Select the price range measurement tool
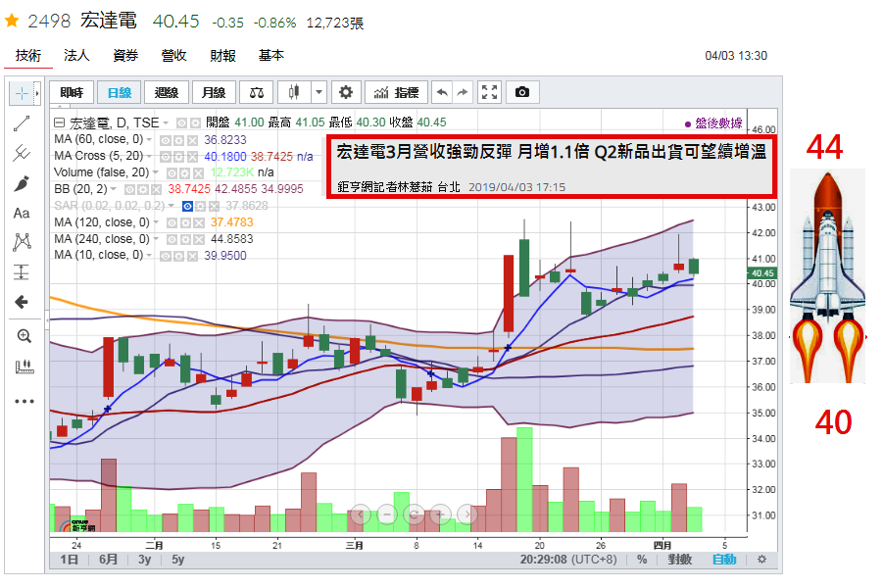 pos(22,272)
